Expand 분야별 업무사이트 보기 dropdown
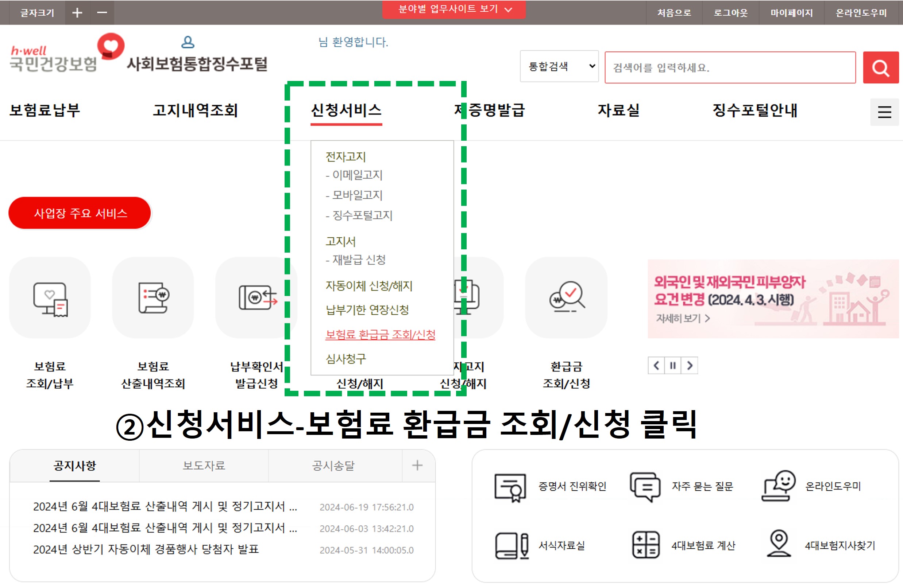Viewport: 903px width, 588px height. tap(454, 9)
